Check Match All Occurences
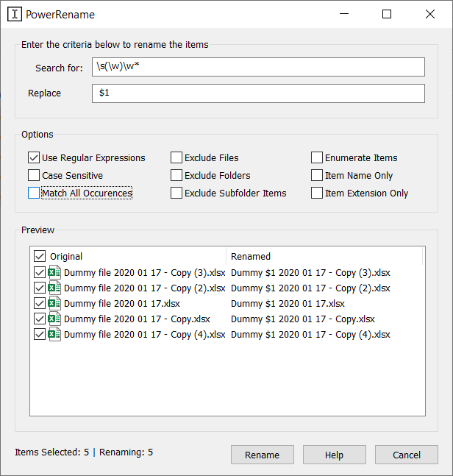453x476 pixels. coord(34,193)
